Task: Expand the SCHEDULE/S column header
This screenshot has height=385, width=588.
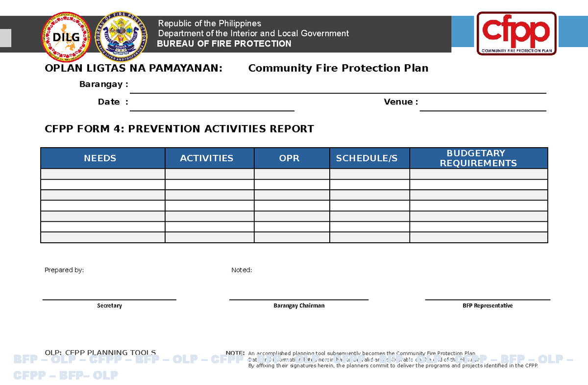Action: point(370,158)
